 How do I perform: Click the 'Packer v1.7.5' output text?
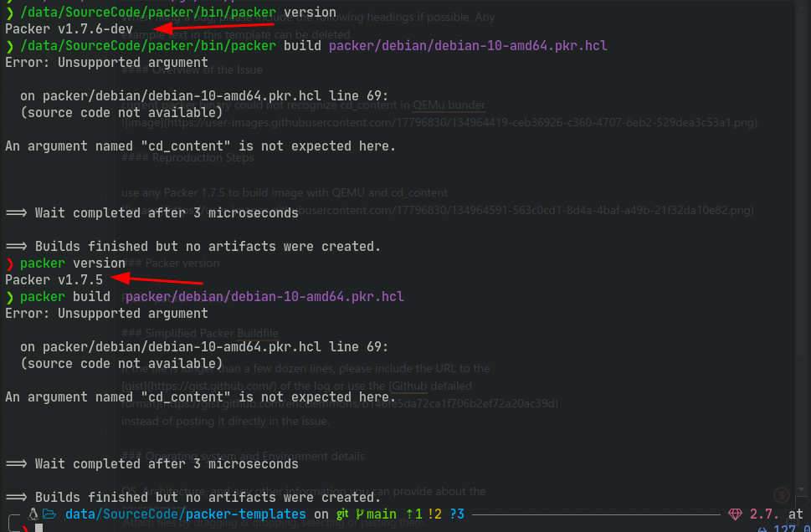(54, 279)
